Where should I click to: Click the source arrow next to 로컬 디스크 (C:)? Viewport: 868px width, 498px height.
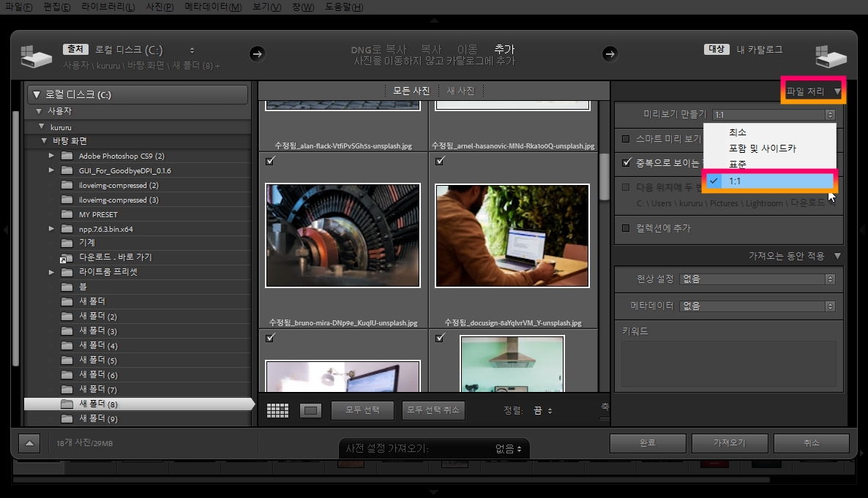point(257,53)
